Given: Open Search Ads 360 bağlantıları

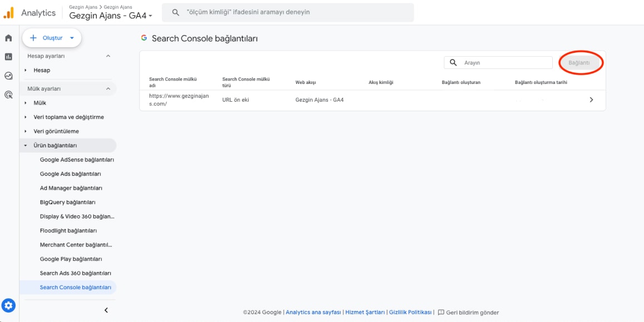Looking at the screenshot, I should [76, 273].
